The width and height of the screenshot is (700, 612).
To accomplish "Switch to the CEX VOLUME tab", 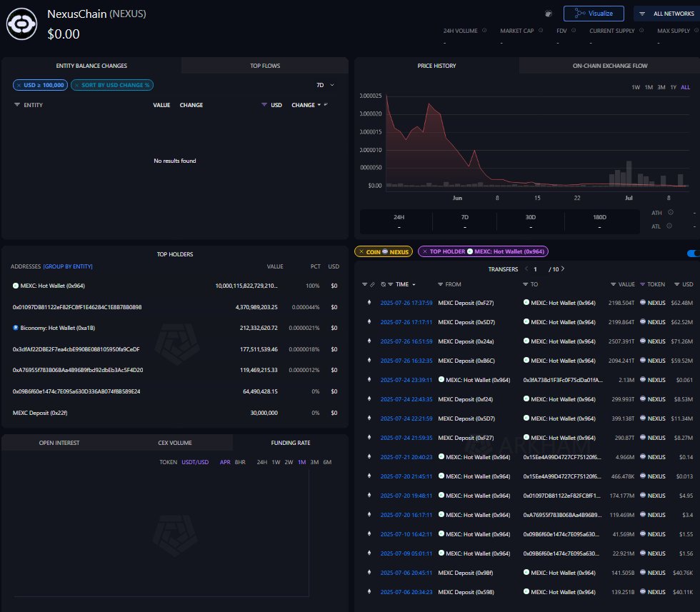I will [x=175, y=443].
